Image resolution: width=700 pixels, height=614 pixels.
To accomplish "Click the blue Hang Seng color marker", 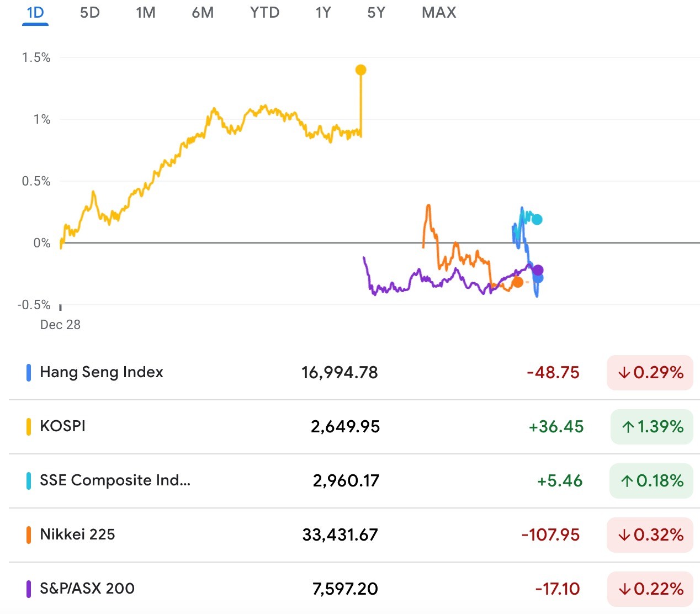I will 29,373.
